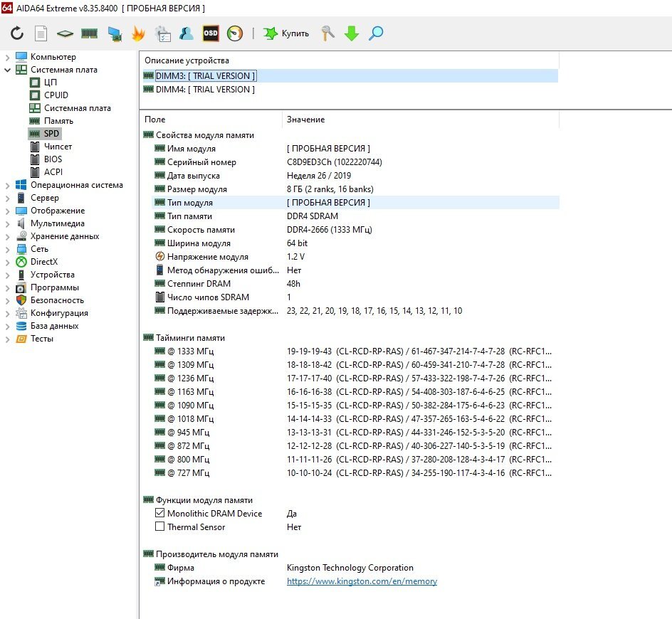Expand the Сервер tree node

(7, 199)
